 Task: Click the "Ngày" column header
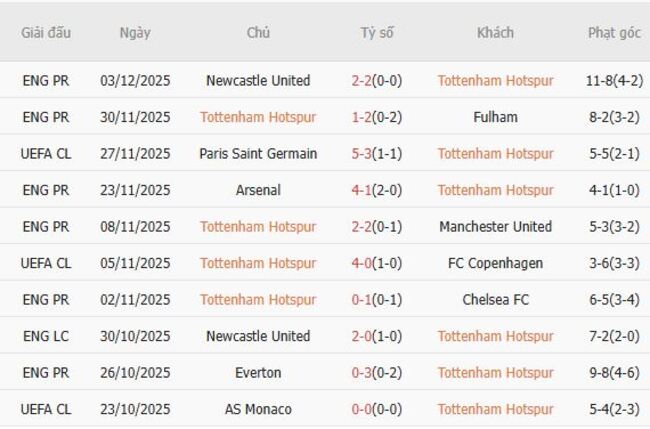[x=135, y=32]
